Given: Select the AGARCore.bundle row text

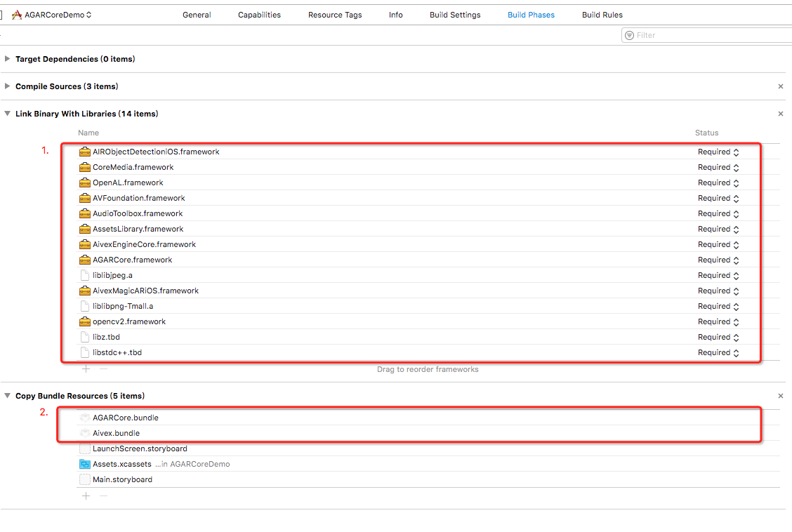Looking at the screenshot, I should click(125, 418).
